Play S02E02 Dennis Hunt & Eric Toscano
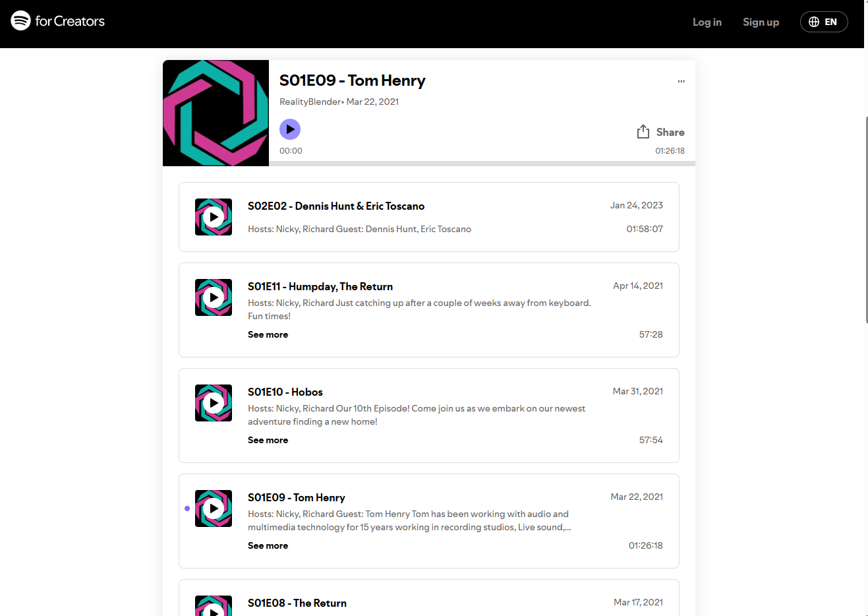 pos(214,217)
